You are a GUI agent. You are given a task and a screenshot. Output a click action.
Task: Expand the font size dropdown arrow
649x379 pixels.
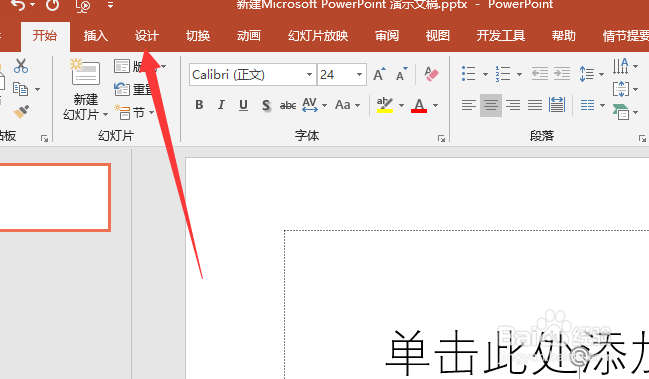pyautogui.click(x=359, y=75)
